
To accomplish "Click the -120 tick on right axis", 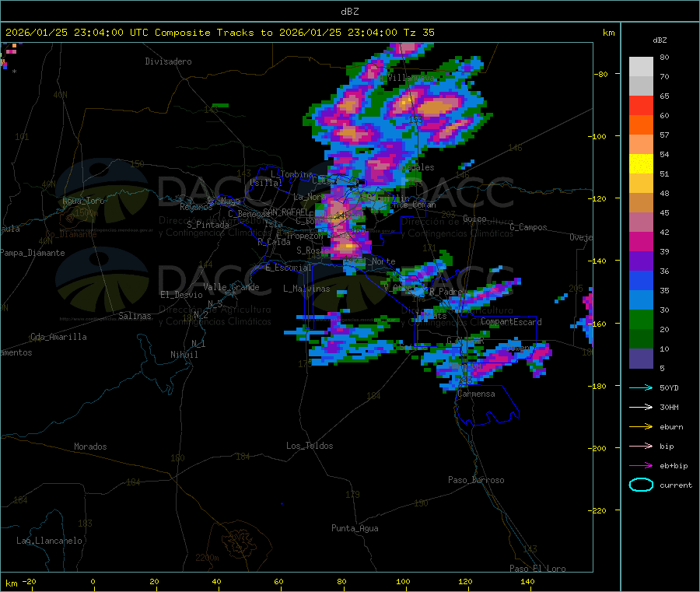I will (x=599, y=198).
